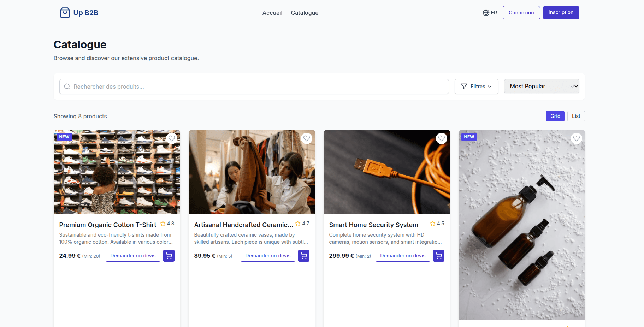
Task: Favorite the Smart Home Security System heart
Action: pos(442,138)
